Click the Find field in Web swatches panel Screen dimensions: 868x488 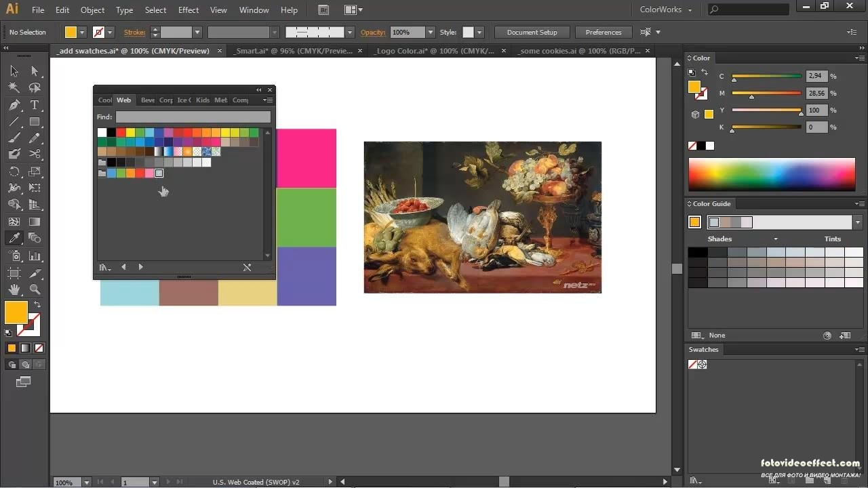click(193, 117)
